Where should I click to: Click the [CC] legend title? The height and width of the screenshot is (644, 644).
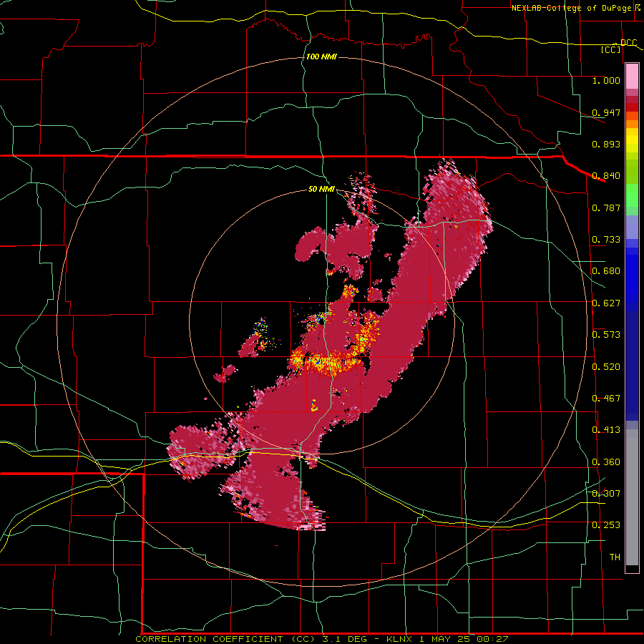tap(611, 49)
